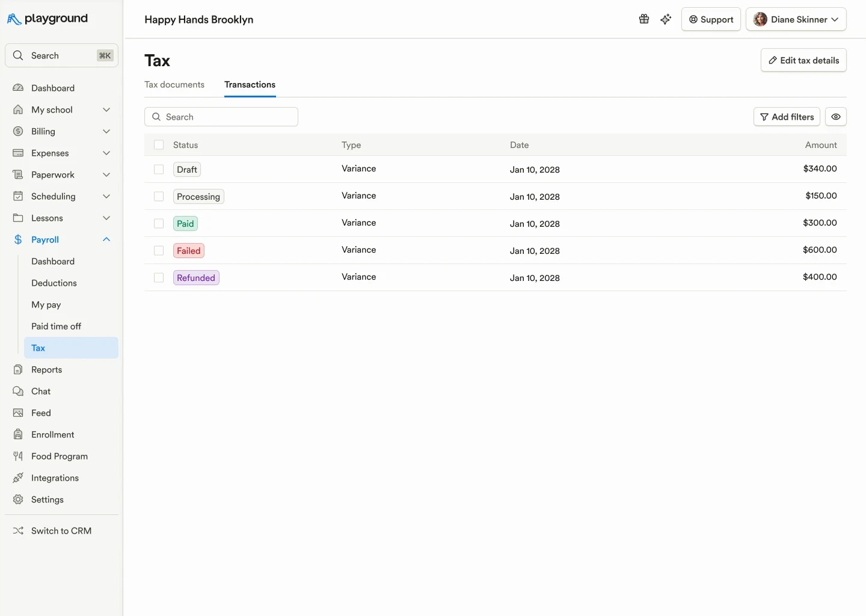Click the Processing status badge
Viewport: 866px width, 616px height.
[x=198, y=197]
